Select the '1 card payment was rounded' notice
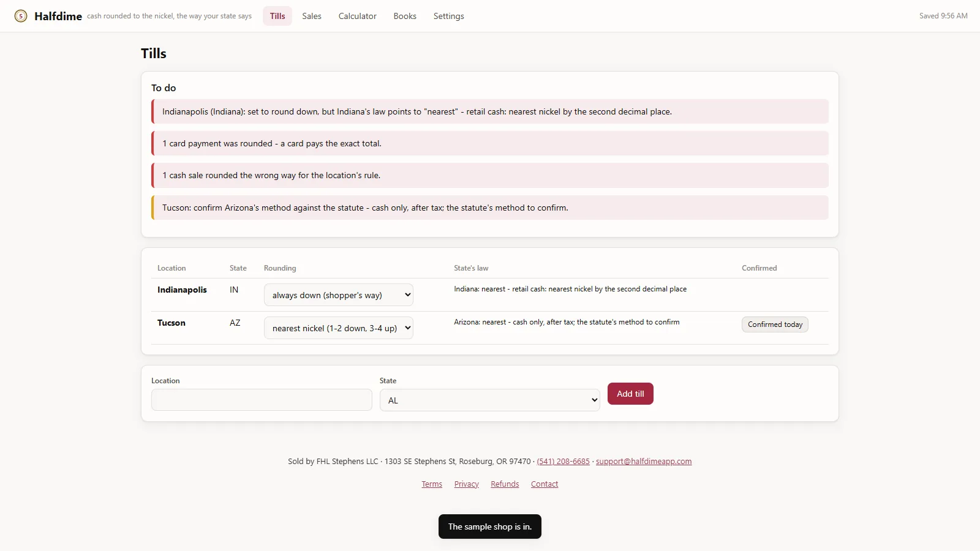 (490, 143)
